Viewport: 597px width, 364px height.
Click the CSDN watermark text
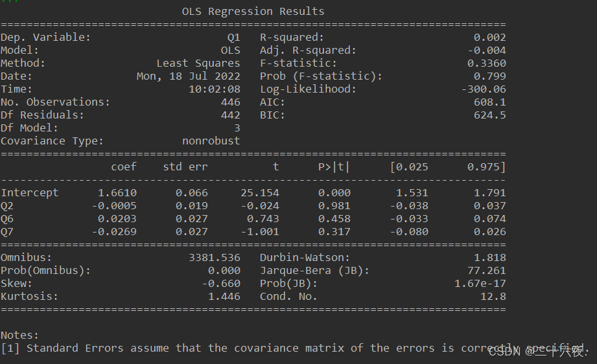click(x=539, y=352)
